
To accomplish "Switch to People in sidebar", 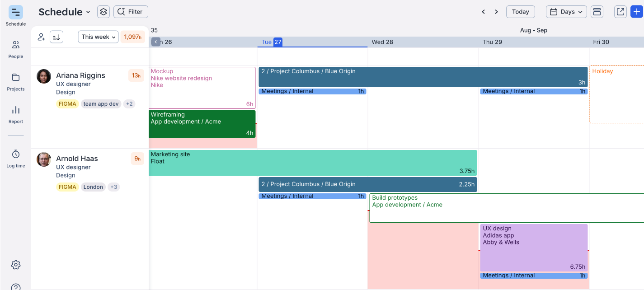I will pyautogui.click(x=16, y=49).
